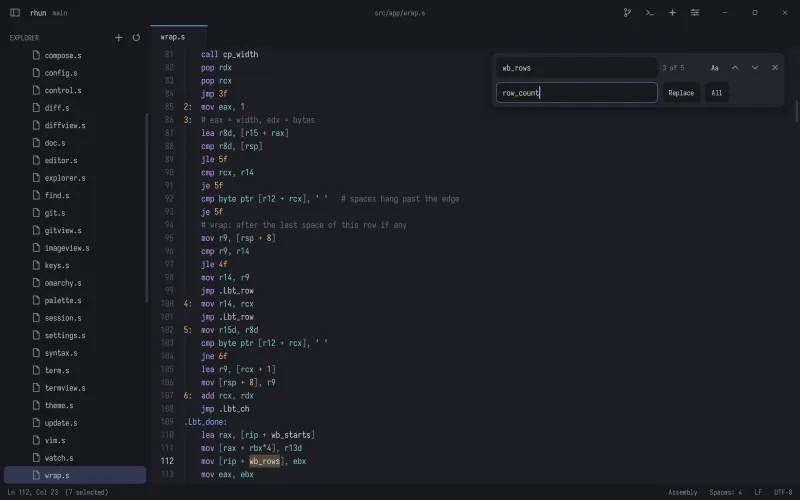Image resolution: width=800 pixels, height=500 pixels.
Task: Click the EXPLORER panel heading
Action: [24, 38]
